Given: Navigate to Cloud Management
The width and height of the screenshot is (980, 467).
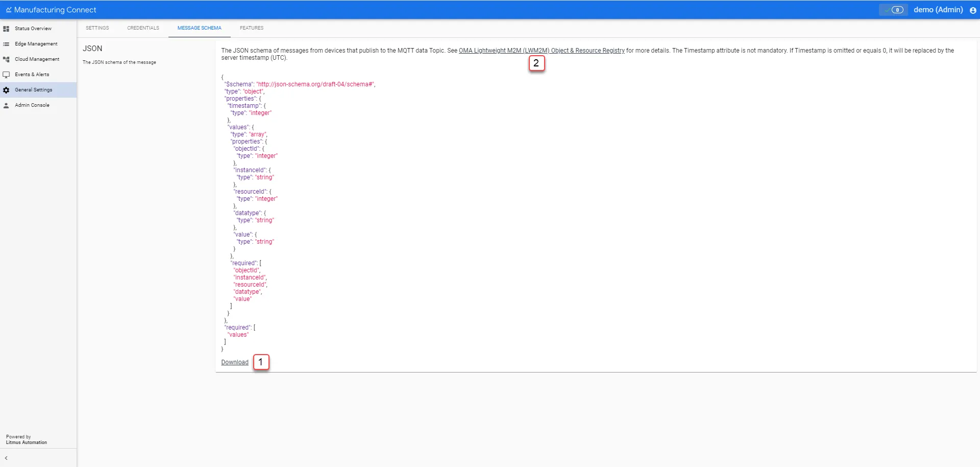Looking at the screenshot, I should [38, 59].
